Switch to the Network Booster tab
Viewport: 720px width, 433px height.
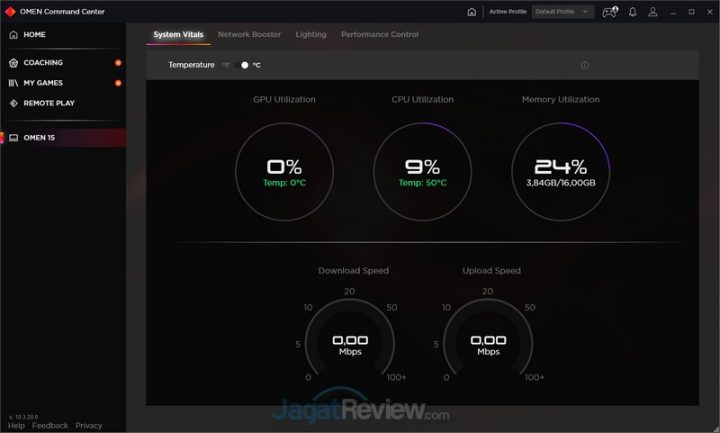(249, 34)
